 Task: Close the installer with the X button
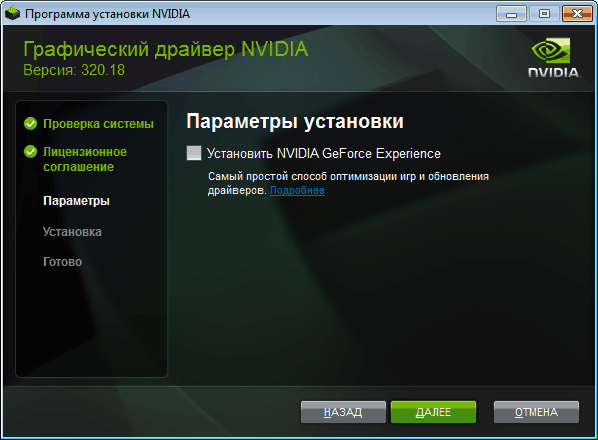tap(577, 14)
